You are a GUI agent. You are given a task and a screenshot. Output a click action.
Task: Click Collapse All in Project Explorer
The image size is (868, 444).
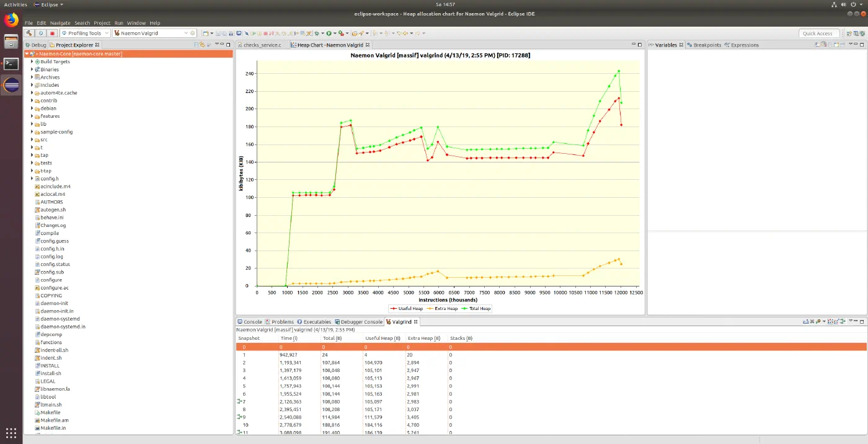(x=197, y=45)
